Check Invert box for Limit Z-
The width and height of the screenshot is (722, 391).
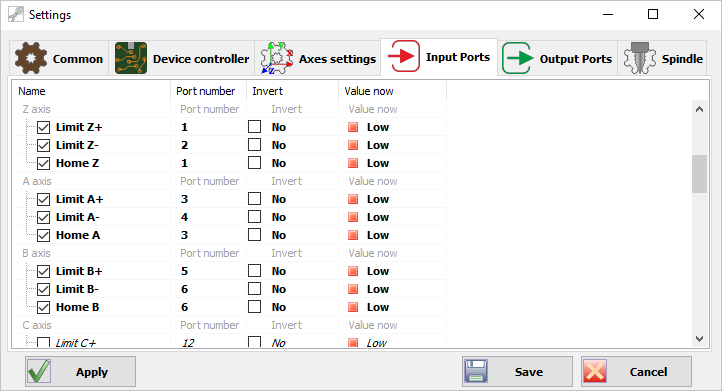click(x=255, y=145)
